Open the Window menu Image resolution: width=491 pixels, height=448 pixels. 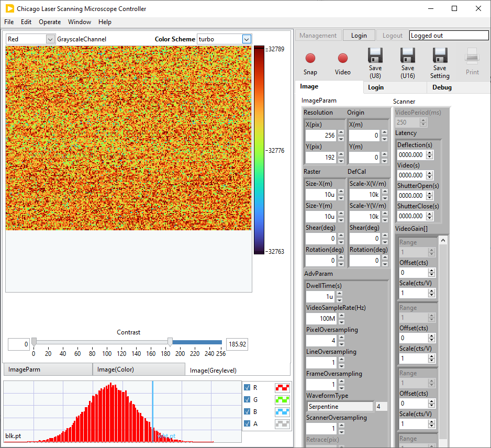[80, 22]
